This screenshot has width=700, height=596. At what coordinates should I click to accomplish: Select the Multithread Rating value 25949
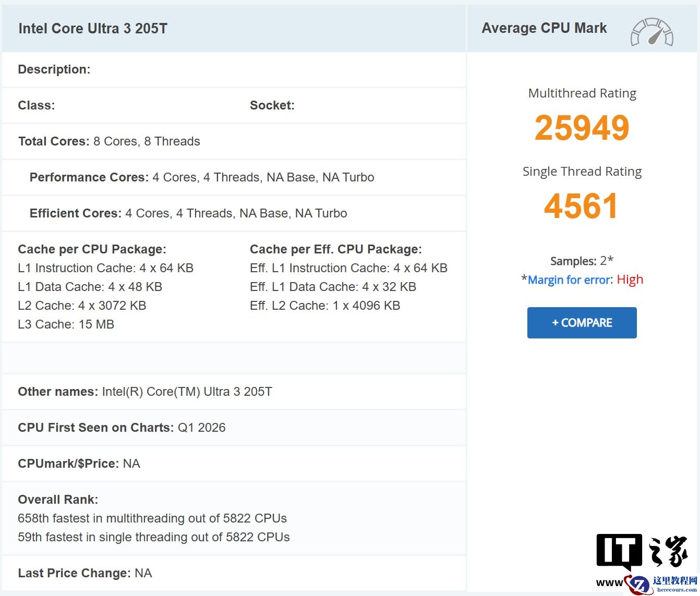click(x=582, y=128)
